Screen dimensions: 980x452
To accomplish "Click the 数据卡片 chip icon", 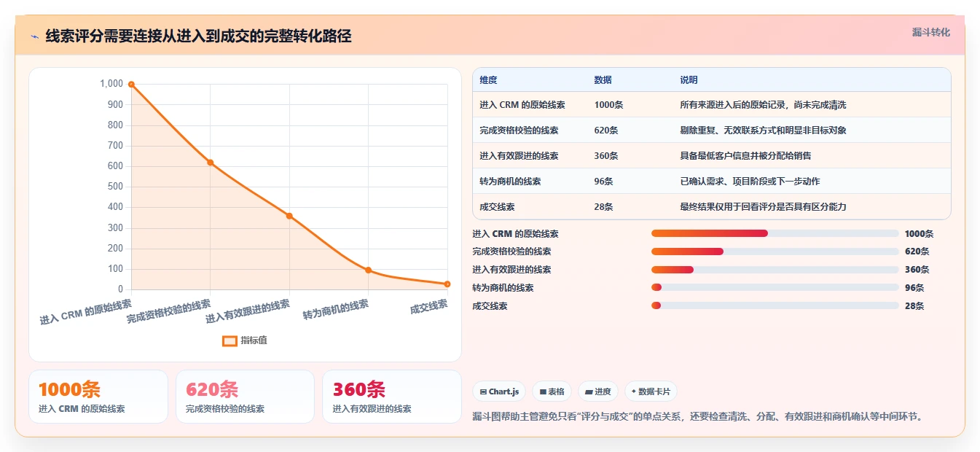I will tap(634, 391).
